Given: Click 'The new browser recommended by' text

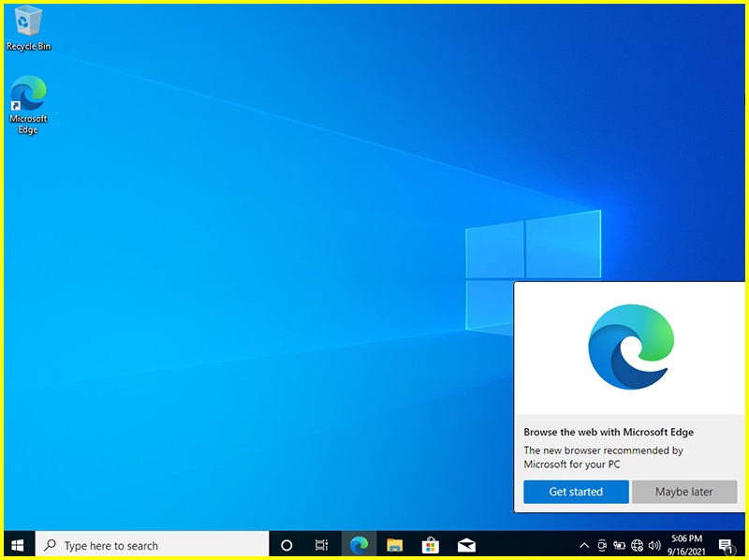Looking at the screenshot, I should (x=603, y=450).
